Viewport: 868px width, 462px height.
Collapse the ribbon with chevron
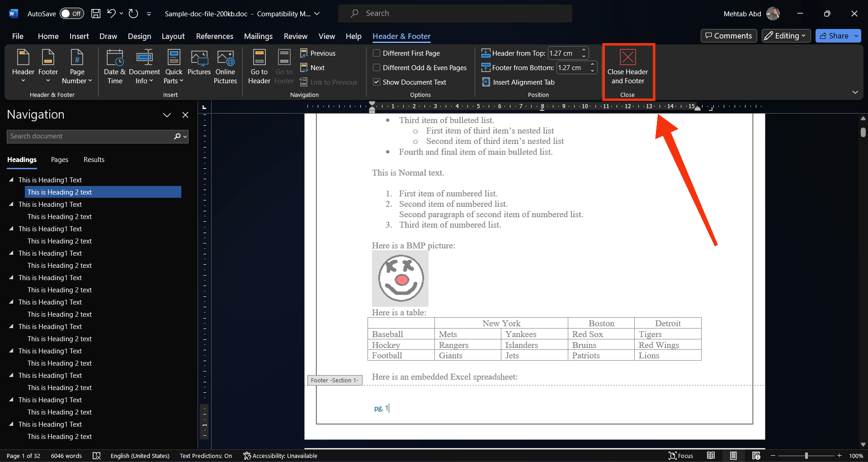click(855, 92)
